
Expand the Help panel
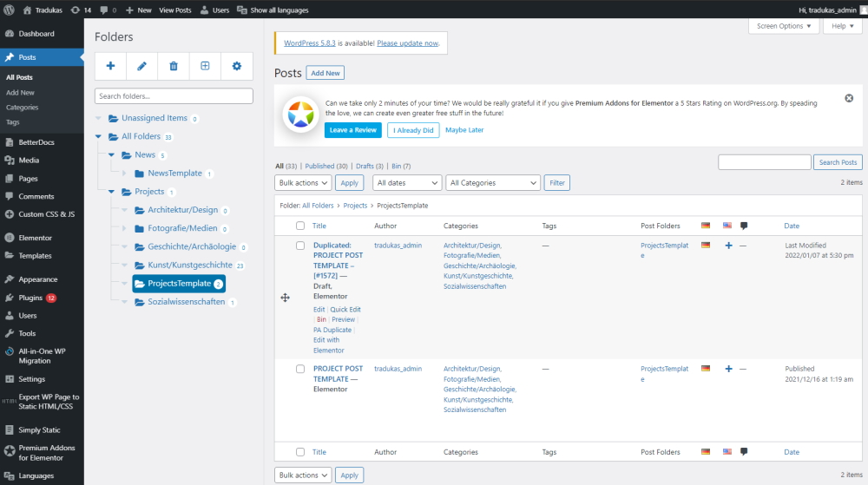(x=843, y=26)
